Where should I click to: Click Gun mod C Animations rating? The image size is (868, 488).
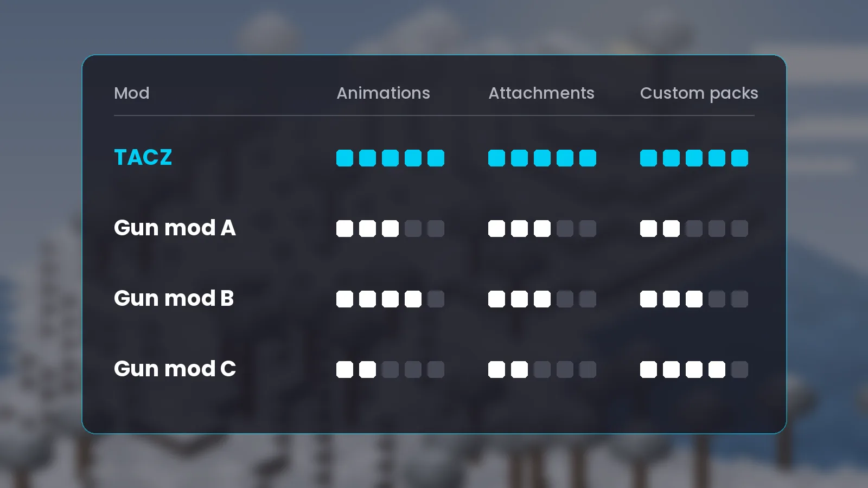[390, 369]
